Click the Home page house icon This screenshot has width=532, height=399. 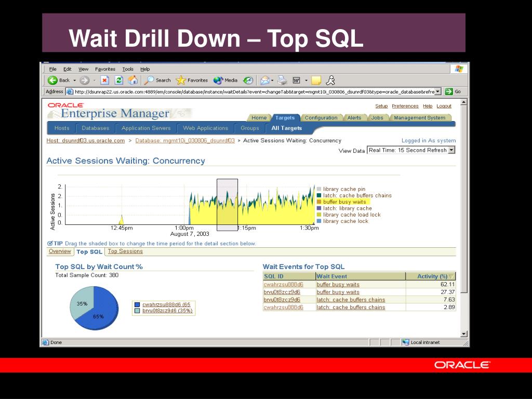coord(133,80)
